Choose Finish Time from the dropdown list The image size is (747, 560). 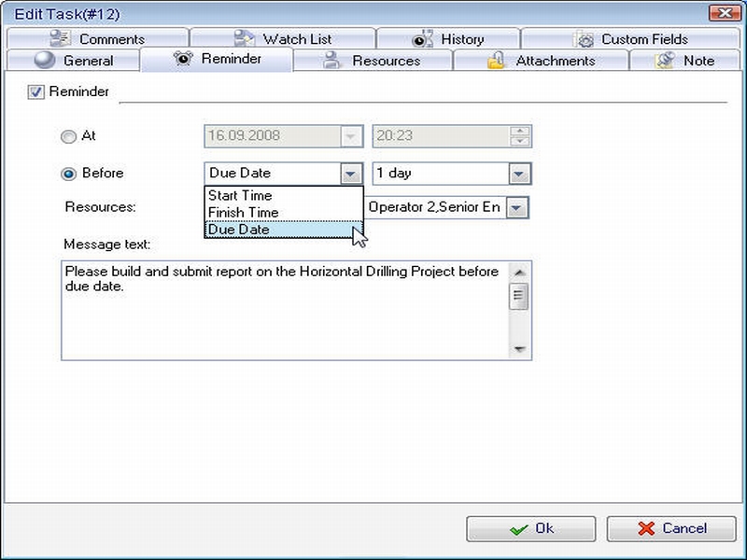pos(284,213)
